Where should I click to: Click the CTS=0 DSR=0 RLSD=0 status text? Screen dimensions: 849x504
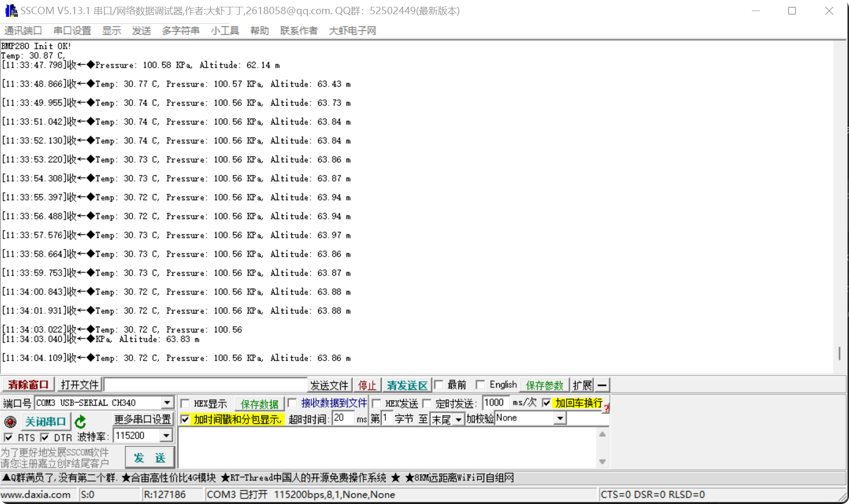coord(653,495)
